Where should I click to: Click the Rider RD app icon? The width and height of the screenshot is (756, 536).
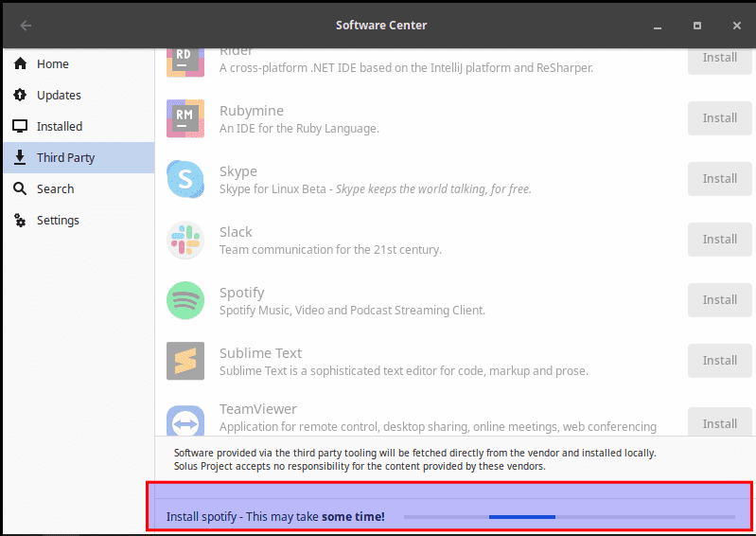pyautogui.click(x=185, y=63)
